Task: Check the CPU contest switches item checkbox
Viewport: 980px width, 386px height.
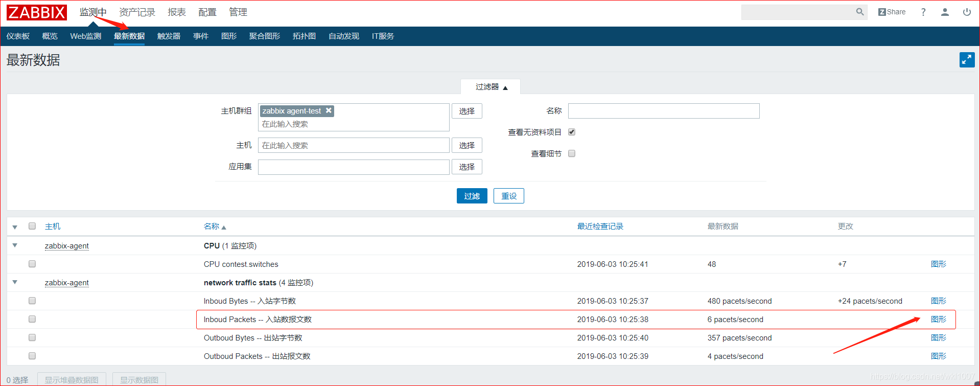Action: 32,264
